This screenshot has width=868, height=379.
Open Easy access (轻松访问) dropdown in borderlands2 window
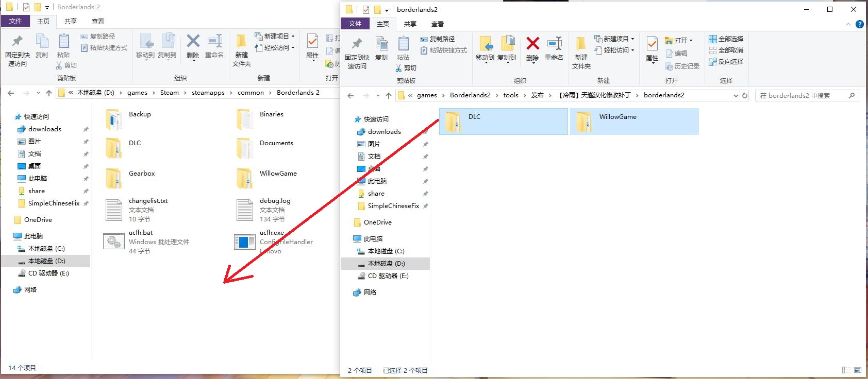(614, 50)
